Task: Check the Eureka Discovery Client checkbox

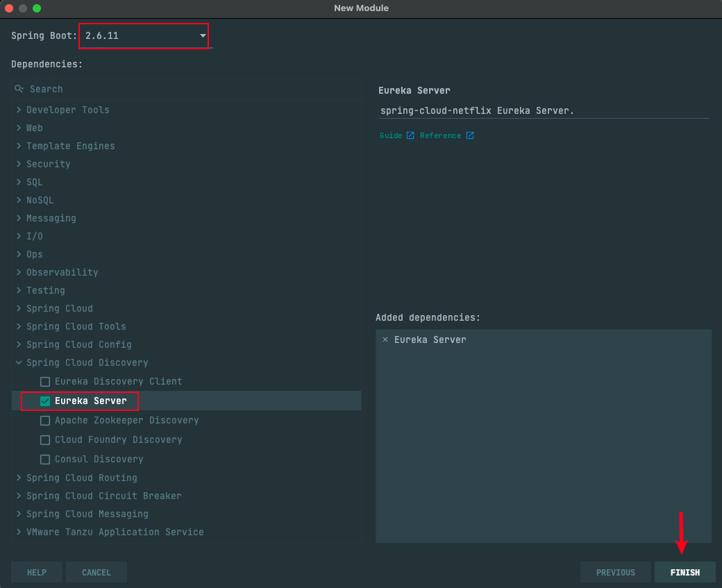Action: point(45,382)
